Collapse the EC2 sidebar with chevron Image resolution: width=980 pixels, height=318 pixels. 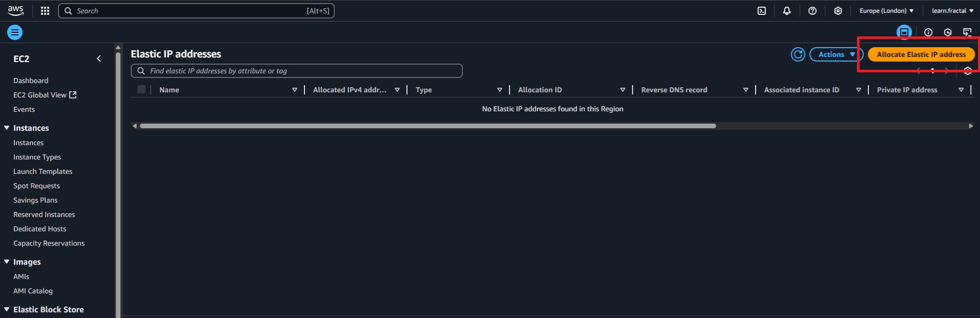(99, 58)
